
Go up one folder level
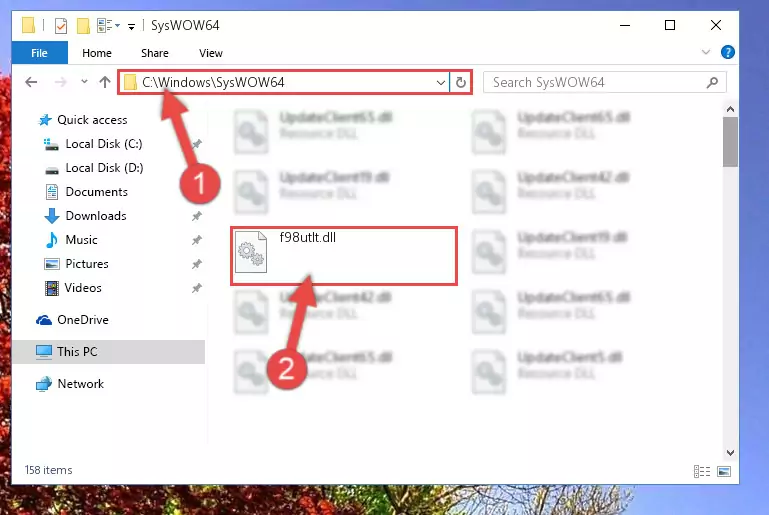[x=104, y=82]
